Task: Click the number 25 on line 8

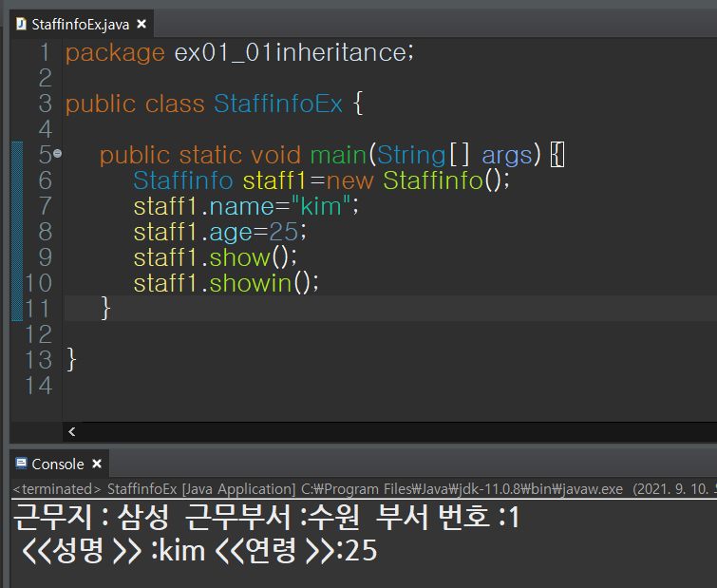Action: click(x=283, y=232)
